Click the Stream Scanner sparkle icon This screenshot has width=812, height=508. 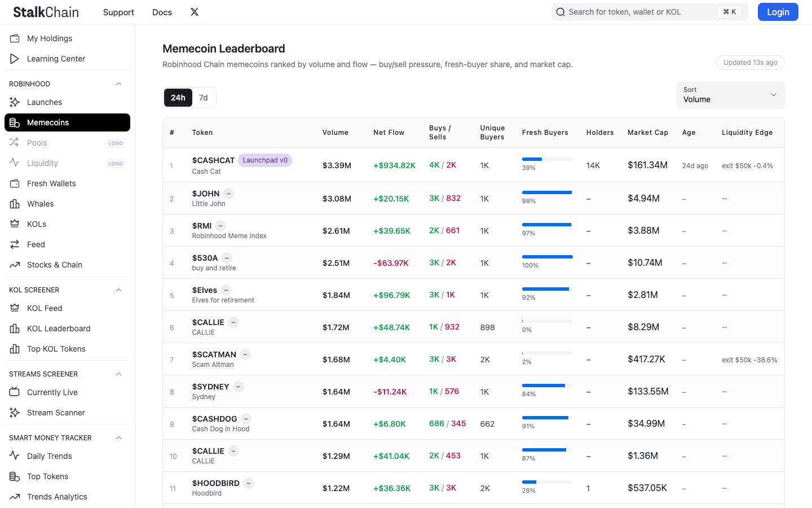pos(15,413)
